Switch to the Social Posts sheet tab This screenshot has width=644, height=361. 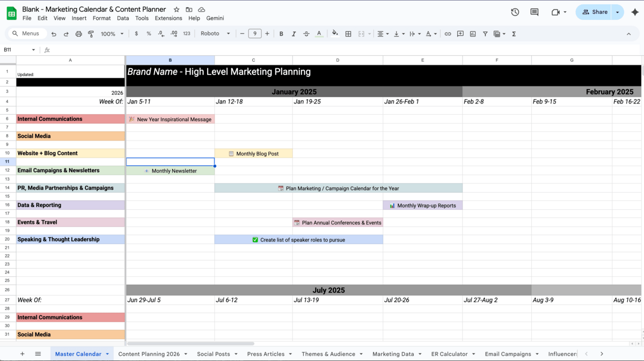(x=214, y=353)
